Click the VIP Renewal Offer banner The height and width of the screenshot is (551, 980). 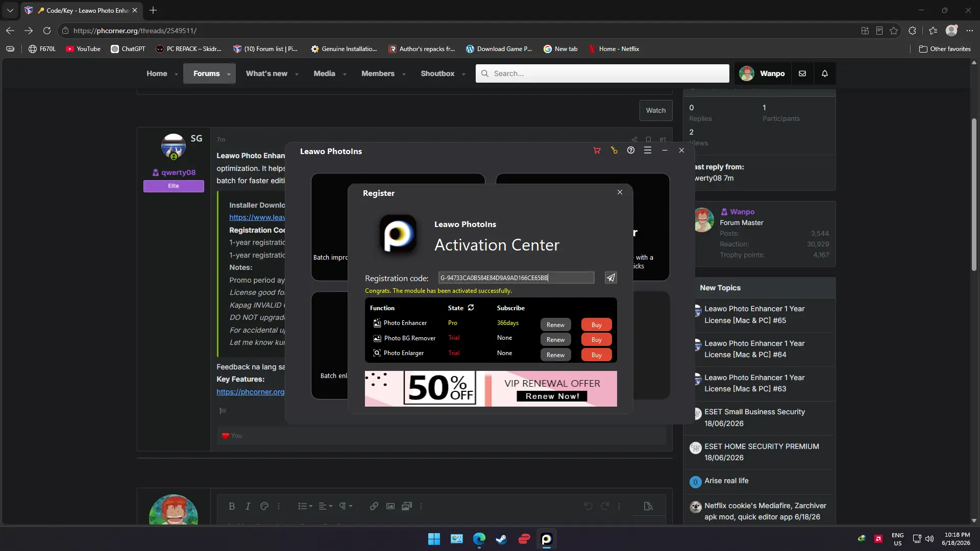[x=491, y=389]
